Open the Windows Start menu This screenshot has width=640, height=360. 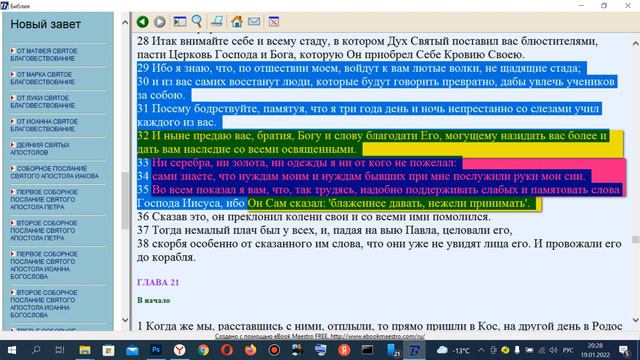click(x=12, y=350)
